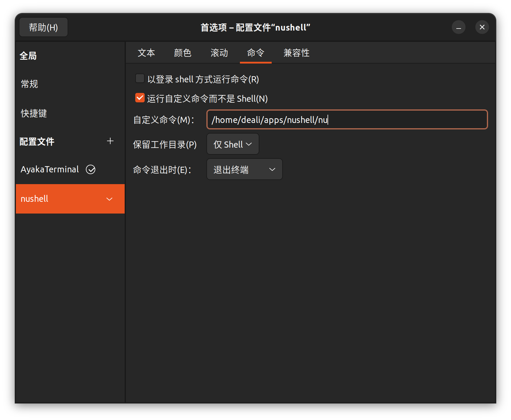The height and width of the screenshot is (420, 511).
Task: Add a new profile with plus icon
Action: click(x=110, y=141)
